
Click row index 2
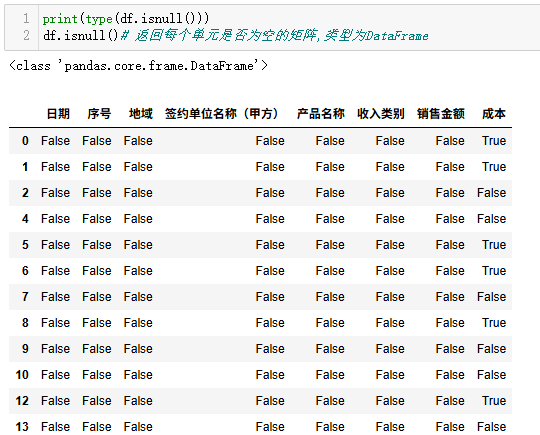click(25, 193)
